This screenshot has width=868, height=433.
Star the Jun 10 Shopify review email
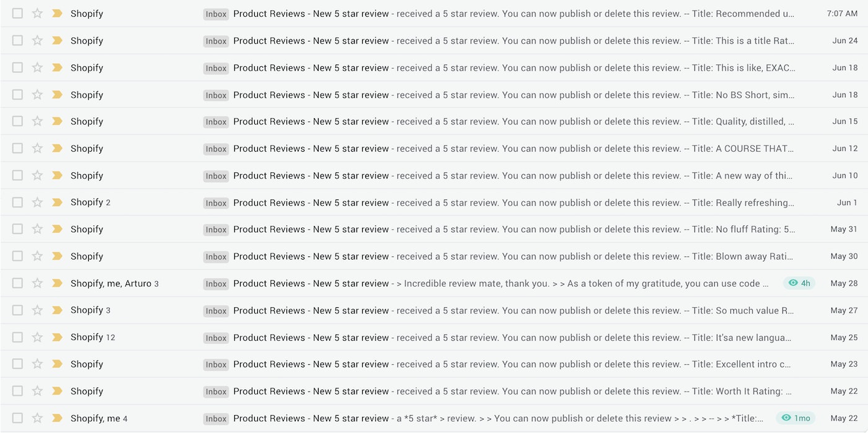tap(37, 175)
